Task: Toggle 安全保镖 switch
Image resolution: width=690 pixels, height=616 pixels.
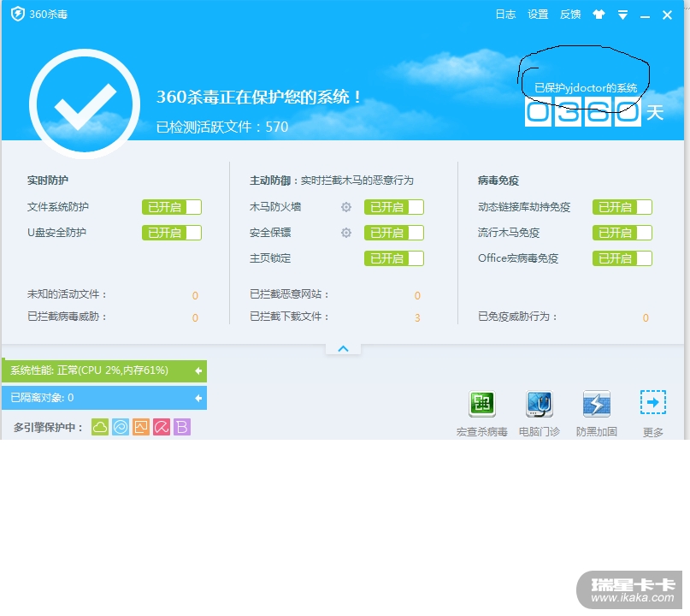Action: point(394,233)
